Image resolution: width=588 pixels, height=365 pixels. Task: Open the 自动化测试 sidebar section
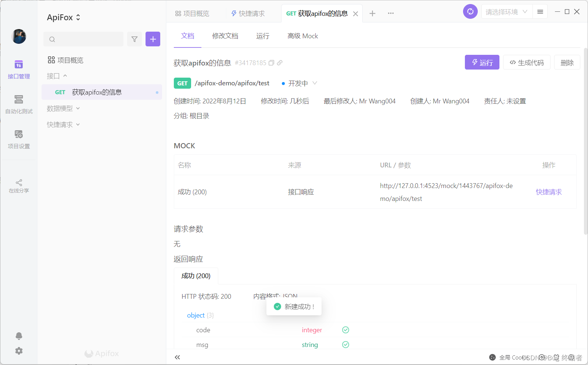pos(19,104)
